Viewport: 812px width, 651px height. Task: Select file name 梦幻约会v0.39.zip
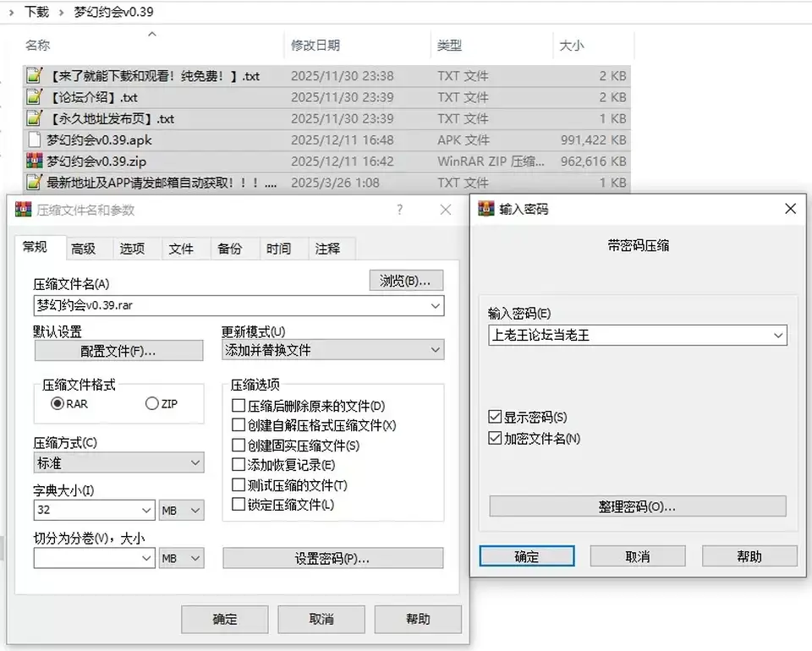pos(96,161)
